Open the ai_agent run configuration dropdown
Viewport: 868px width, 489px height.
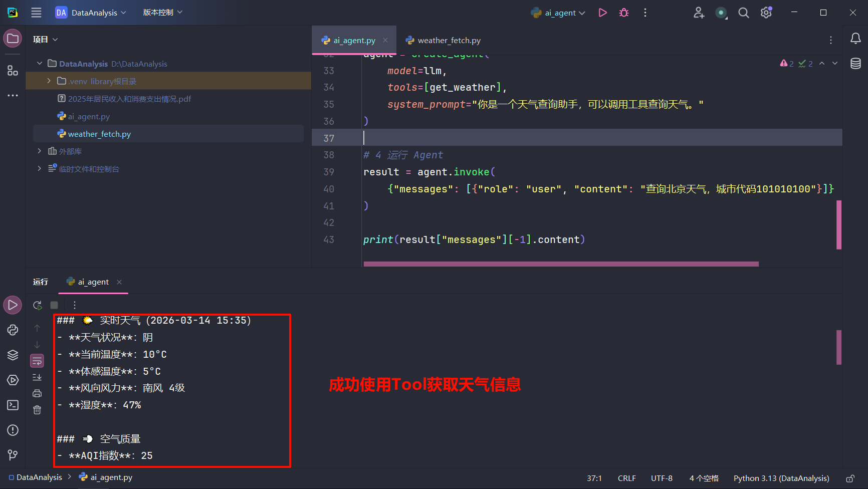(x=558, y=13)
